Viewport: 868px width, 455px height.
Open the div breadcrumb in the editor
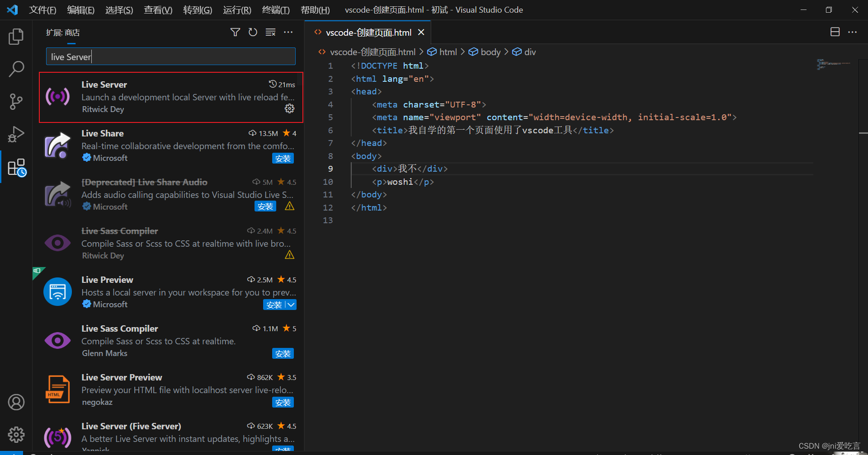coord(529,52)
